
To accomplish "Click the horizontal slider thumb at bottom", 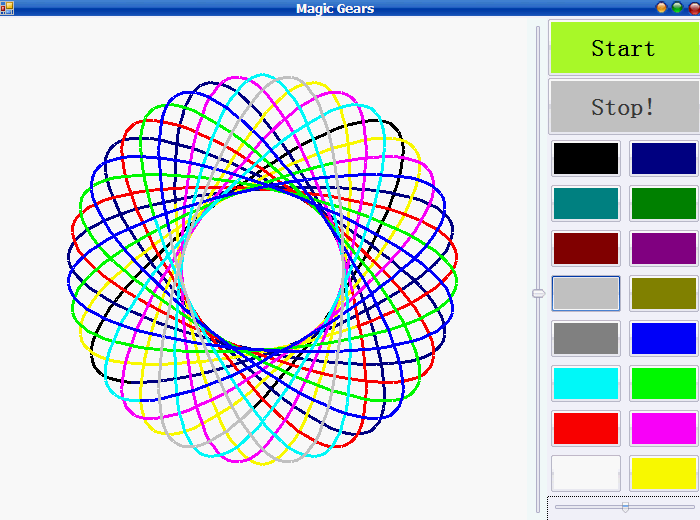I will [x=625, y=507].
